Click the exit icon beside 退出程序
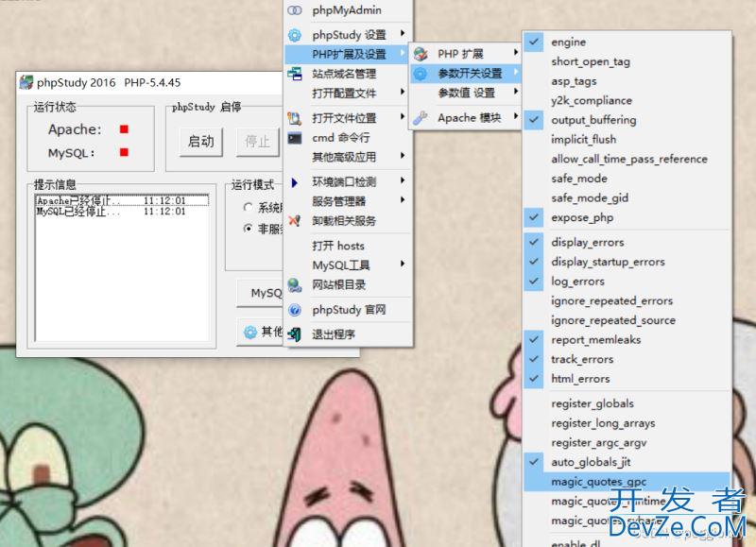 pyautogui.click(x=295, y=334)
